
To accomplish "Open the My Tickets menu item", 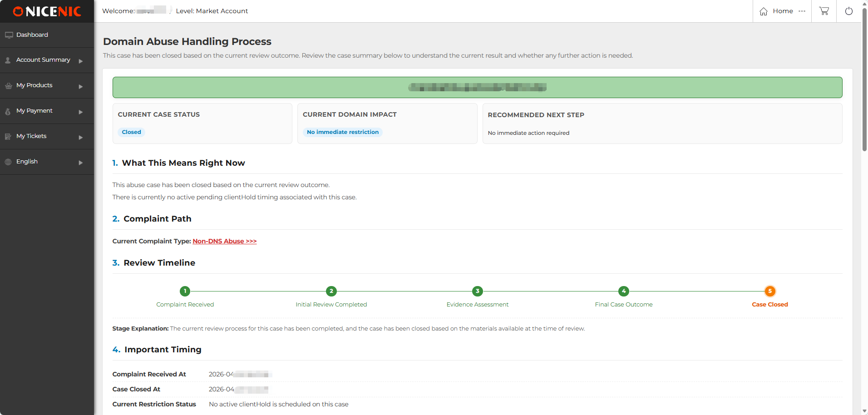I will 31,136.
